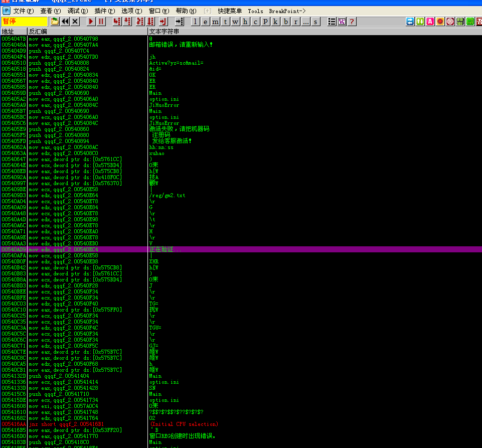
Task: Open the 插件(P) menu
Action: pyautogui.click(x=104, y=11)
